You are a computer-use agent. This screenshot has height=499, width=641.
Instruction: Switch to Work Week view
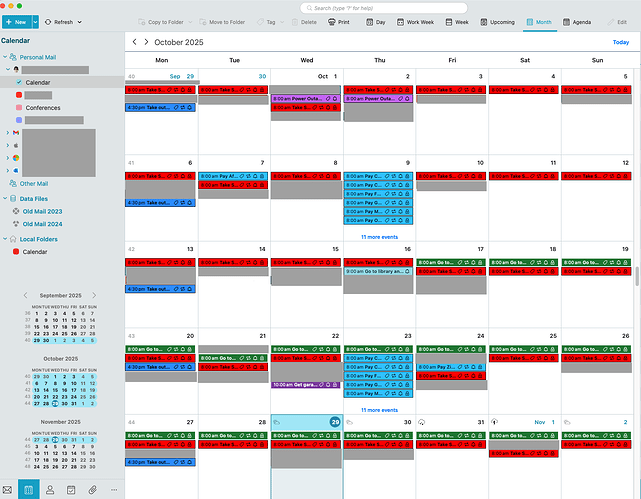[x=419, y=21]
